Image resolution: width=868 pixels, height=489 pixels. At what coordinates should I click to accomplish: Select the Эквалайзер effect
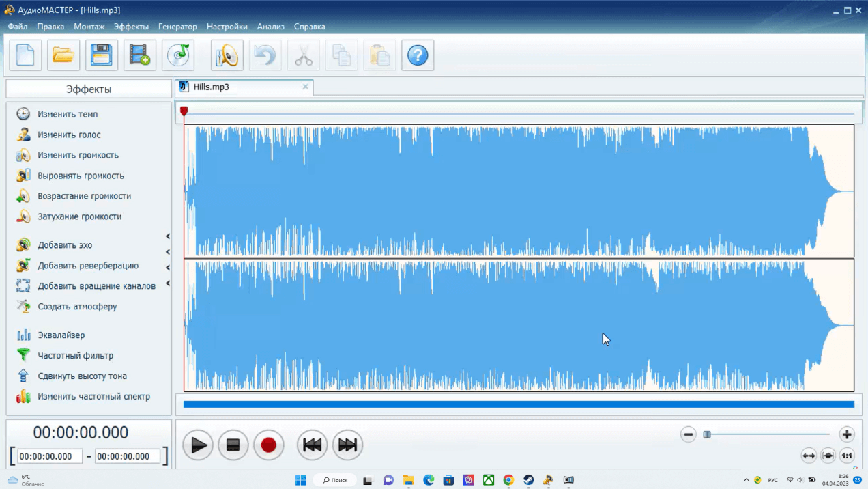click(61, 335)
